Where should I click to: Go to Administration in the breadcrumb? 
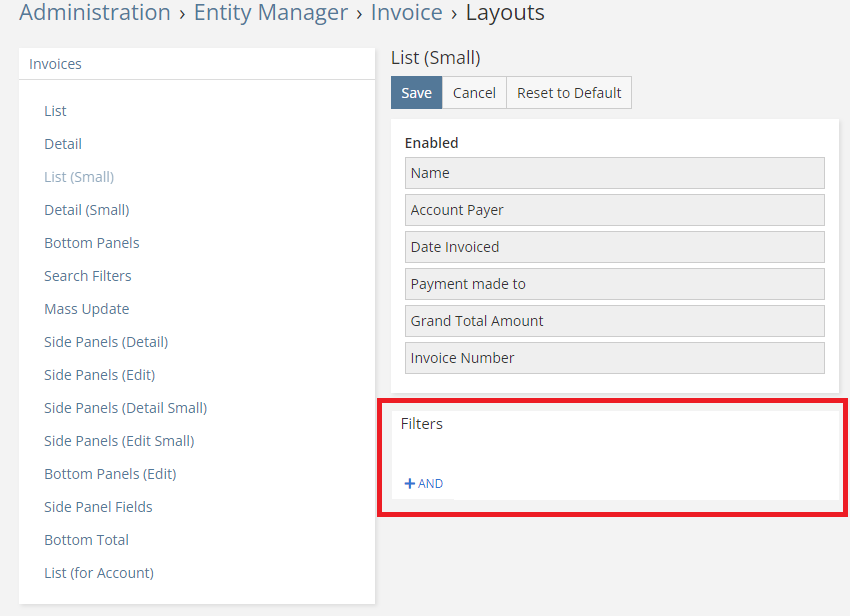95,13
